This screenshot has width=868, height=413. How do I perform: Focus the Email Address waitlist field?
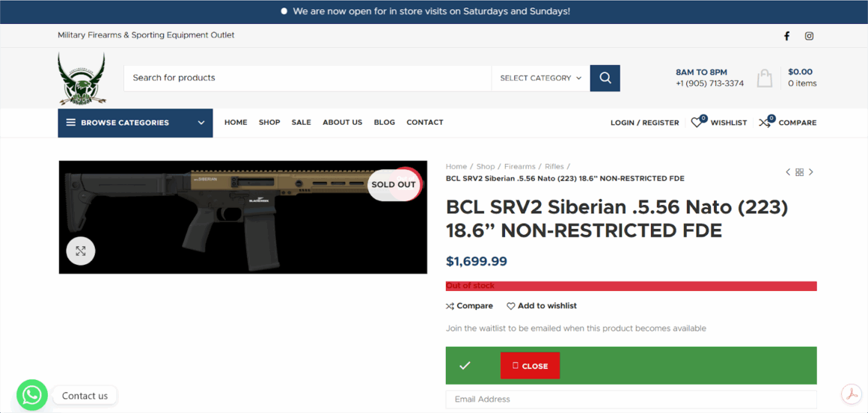point(631,400)
